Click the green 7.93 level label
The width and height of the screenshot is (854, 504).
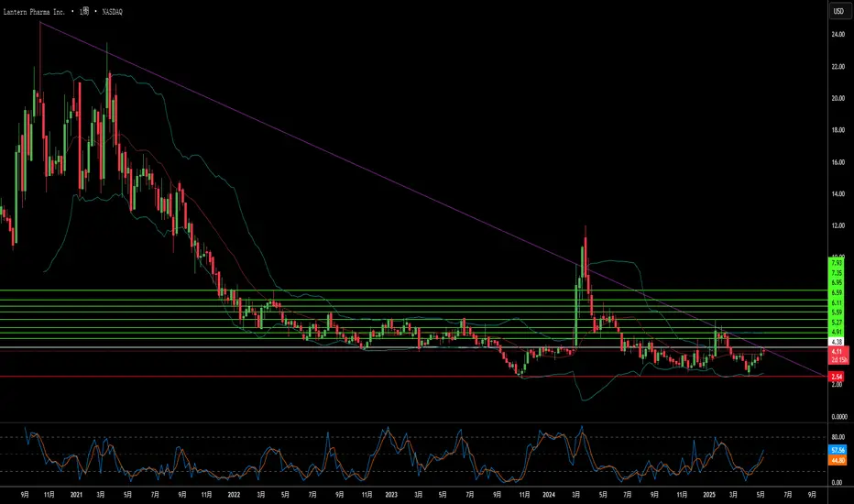[837, 264]
